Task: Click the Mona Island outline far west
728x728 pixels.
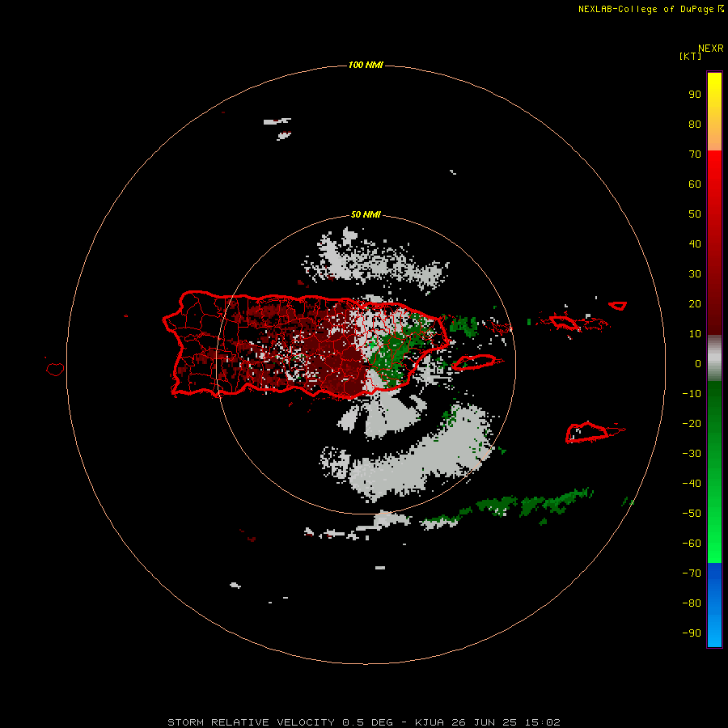Action: click(x=55, y=369)
